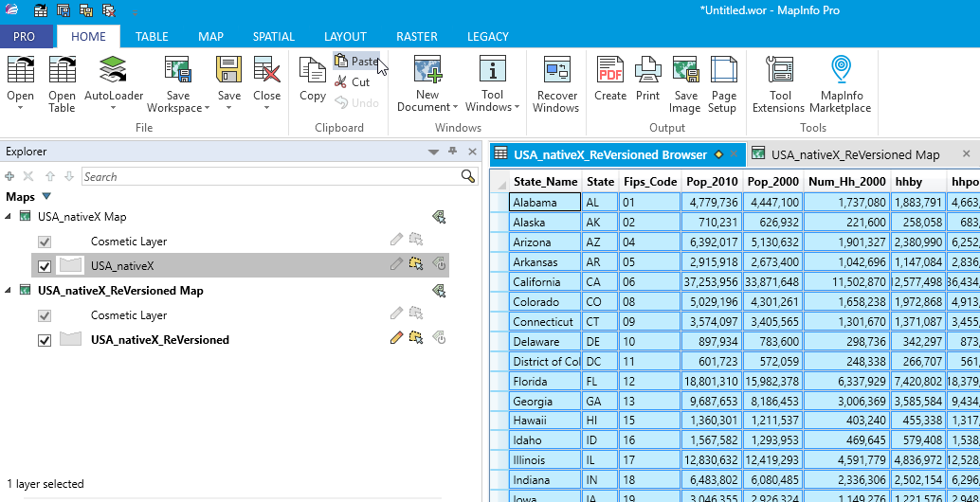The image size is (980, 502).
Task: Open the Maps filter triangle in Explorer
Action: pos(45,197)
